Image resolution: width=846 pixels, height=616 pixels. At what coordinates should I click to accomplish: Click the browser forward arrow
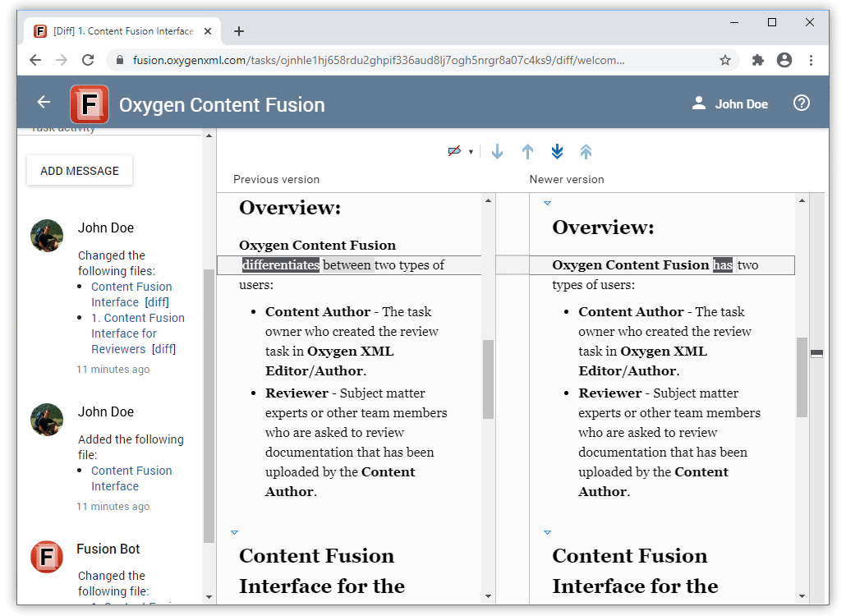tap(62, 60)
